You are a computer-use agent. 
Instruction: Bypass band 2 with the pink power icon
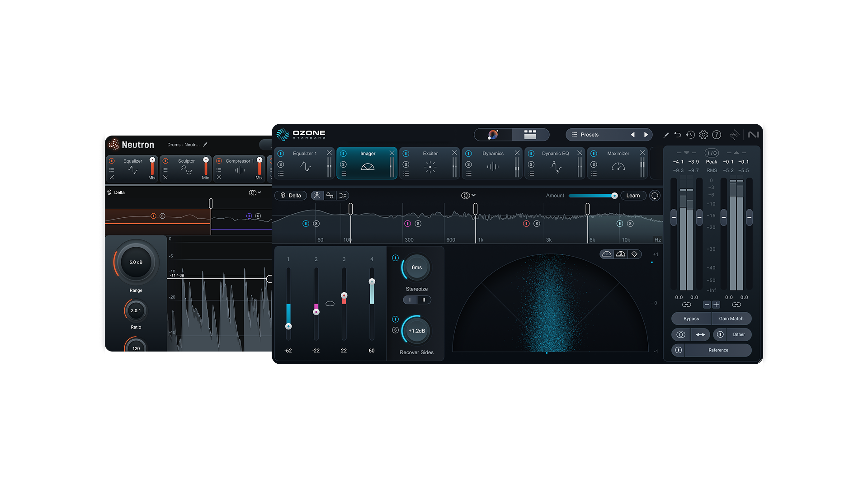[407, 224]
